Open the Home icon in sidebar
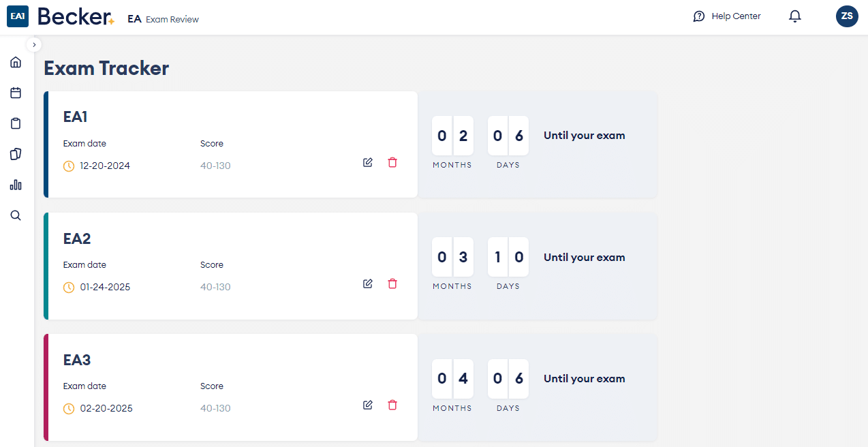This screenshot has height=447, width=868. 16,63
